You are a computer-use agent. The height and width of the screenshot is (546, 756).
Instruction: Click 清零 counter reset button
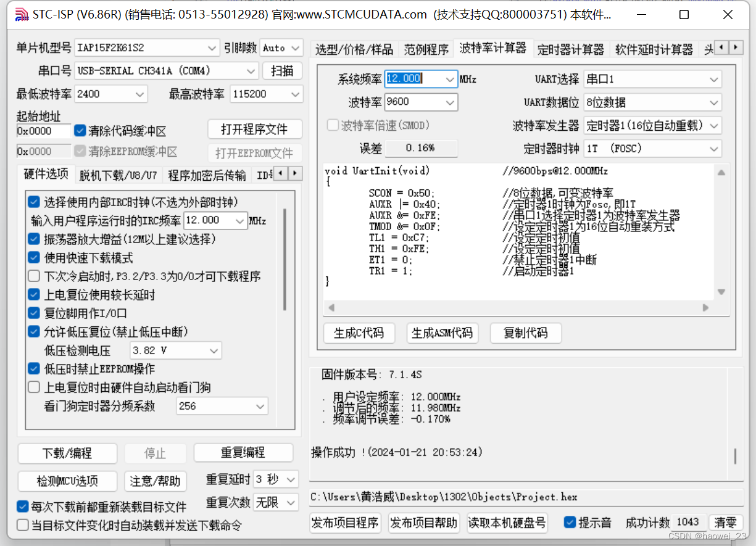pos(725,523)
